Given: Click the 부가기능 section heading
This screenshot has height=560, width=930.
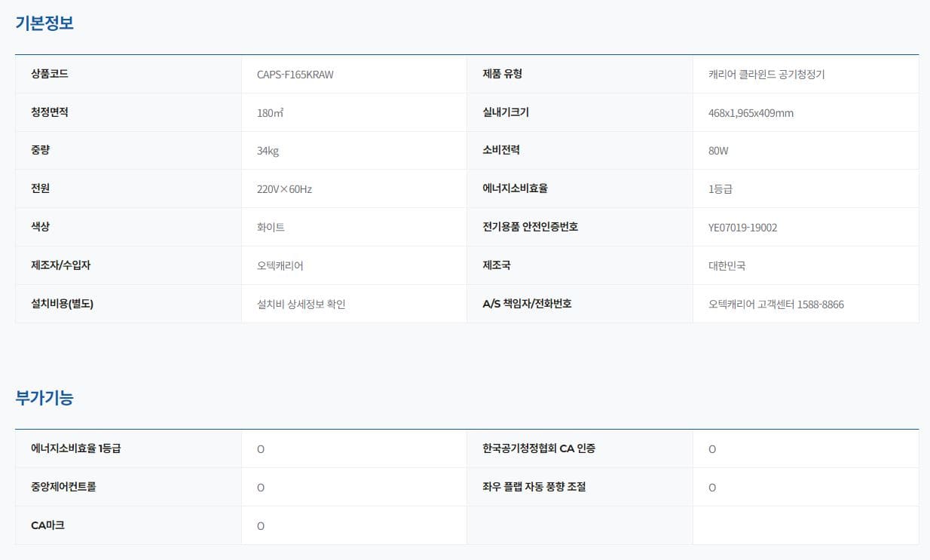Looking at the screenshot, I should coord(43,397).
